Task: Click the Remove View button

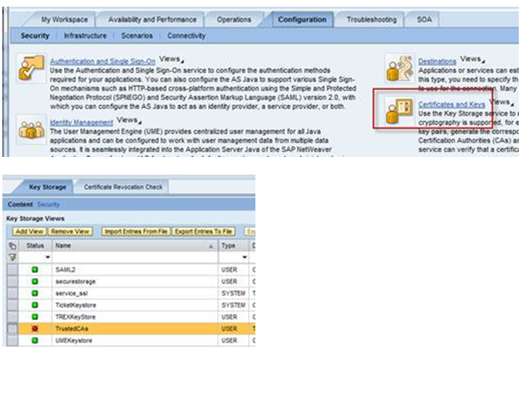Action: (x=70, y=231)
